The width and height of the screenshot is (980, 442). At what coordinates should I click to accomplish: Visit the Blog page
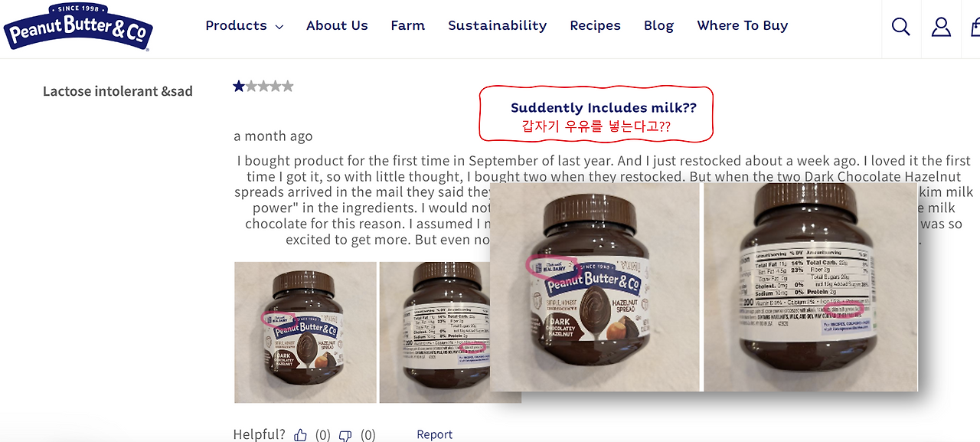pyautogui.click(x=658, y=25)
